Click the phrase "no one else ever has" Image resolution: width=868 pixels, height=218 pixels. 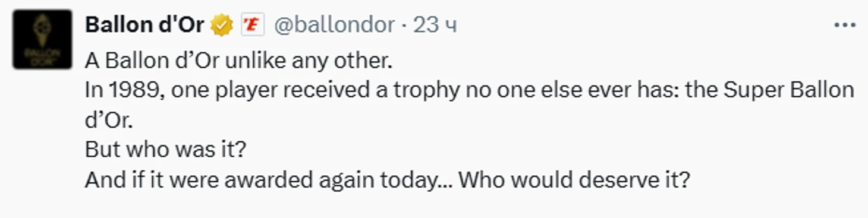(x=570, y=90)
